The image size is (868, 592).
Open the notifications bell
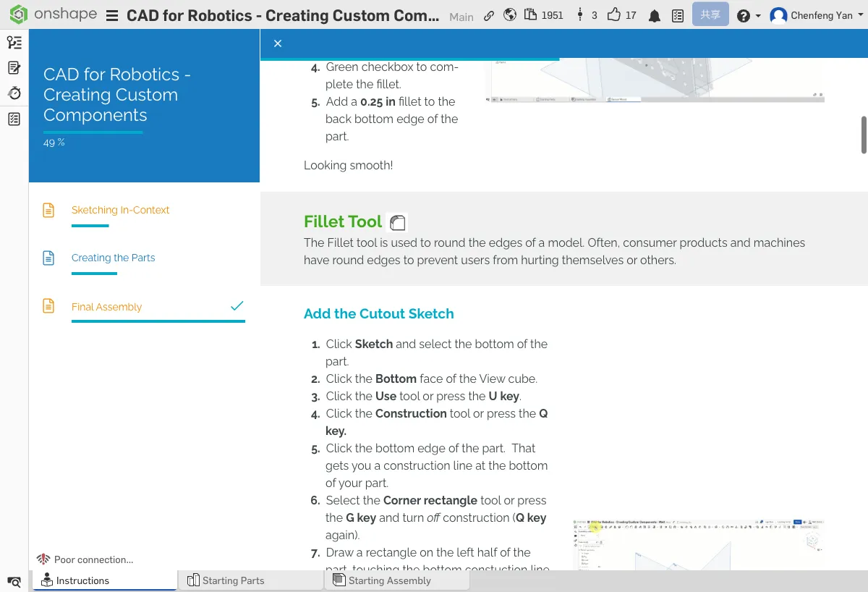coord(655,16)
